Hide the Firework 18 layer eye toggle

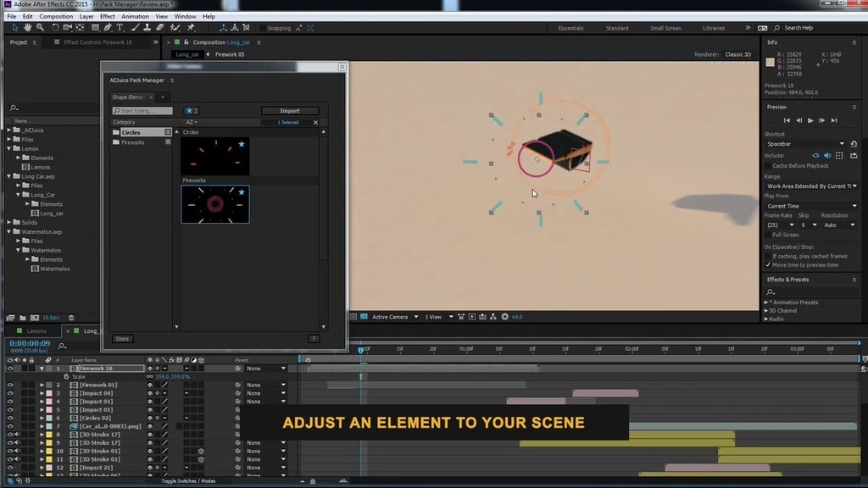(x=10, y=369)
